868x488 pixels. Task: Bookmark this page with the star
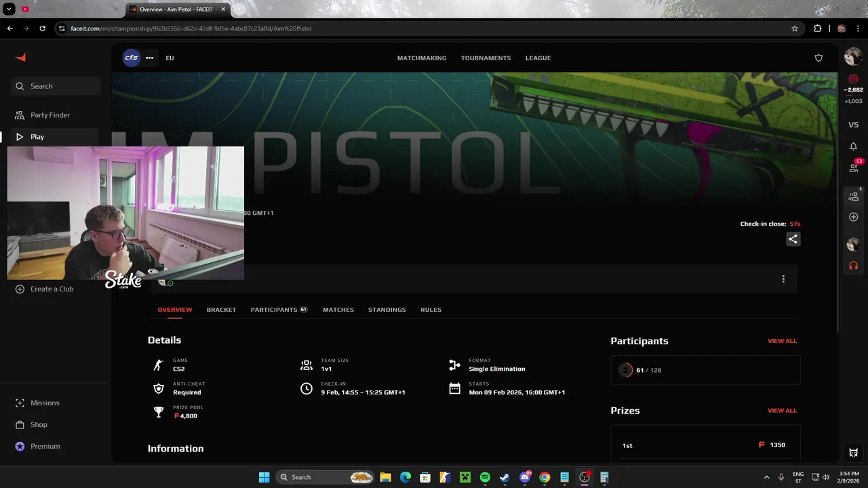click(x=795, y=28)
